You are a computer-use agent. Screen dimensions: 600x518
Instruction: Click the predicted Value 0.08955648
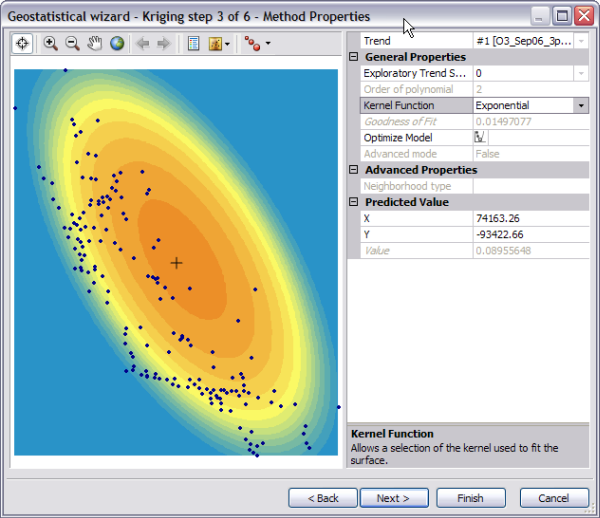pos(503,251)
